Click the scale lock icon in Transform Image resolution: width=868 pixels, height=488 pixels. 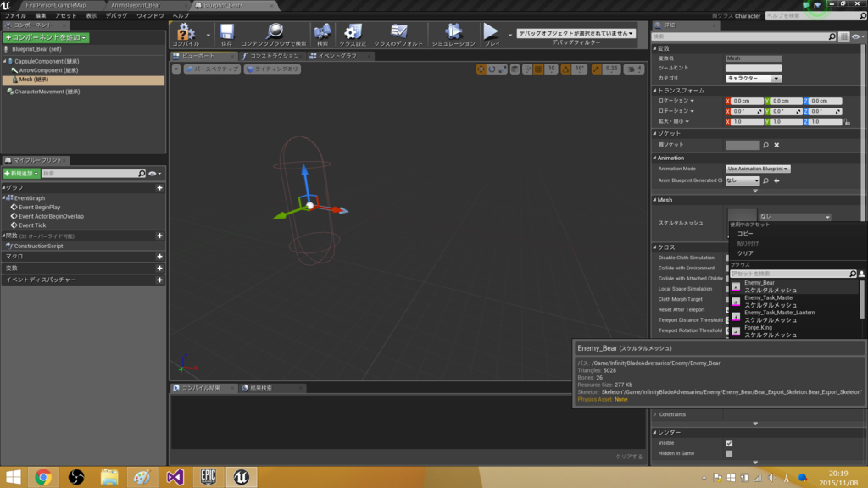(847, 122)
